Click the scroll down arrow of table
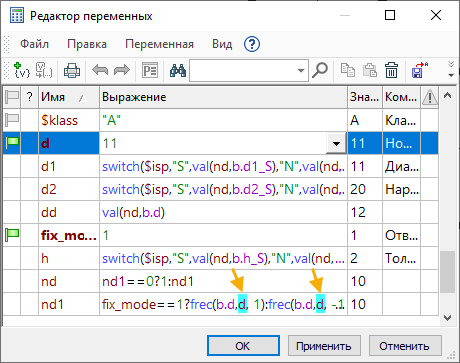 (447, 318)
